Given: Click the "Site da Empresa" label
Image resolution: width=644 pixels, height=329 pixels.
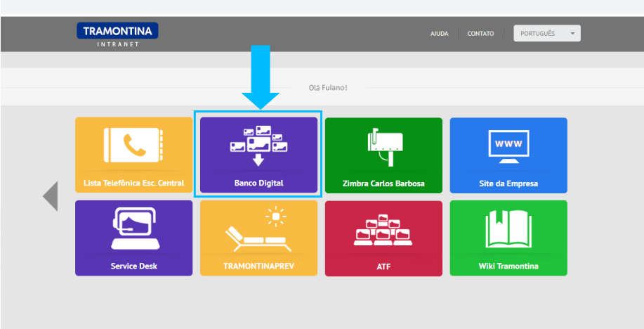Looking at the screenshot, I should click(x=508, y=183).
